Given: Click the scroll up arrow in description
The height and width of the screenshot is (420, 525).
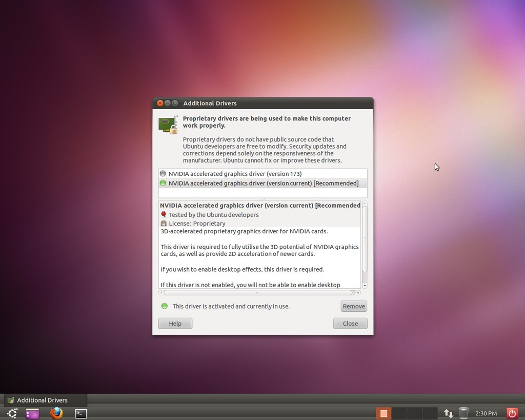Looking at the screenshot, I should click(365, 204).
